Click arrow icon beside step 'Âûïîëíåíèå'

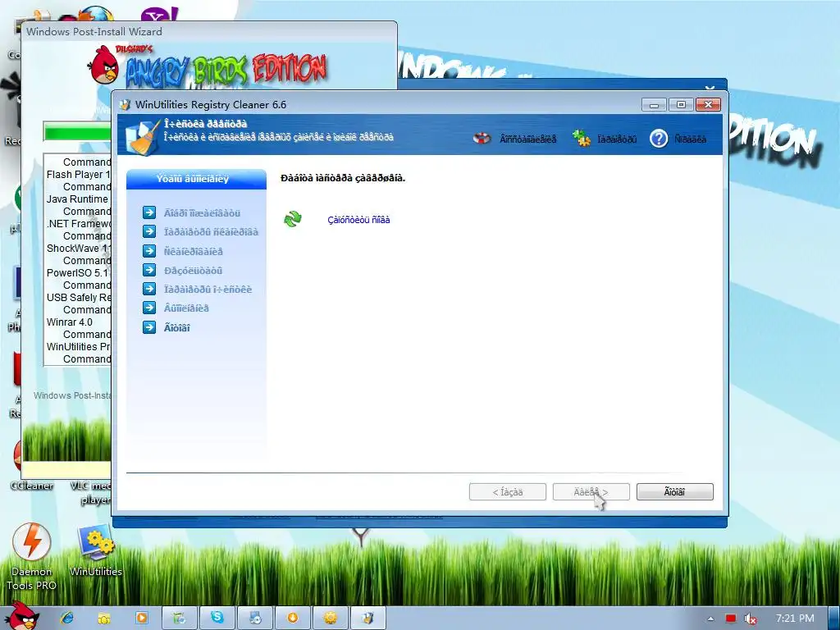tap(149, 308)
